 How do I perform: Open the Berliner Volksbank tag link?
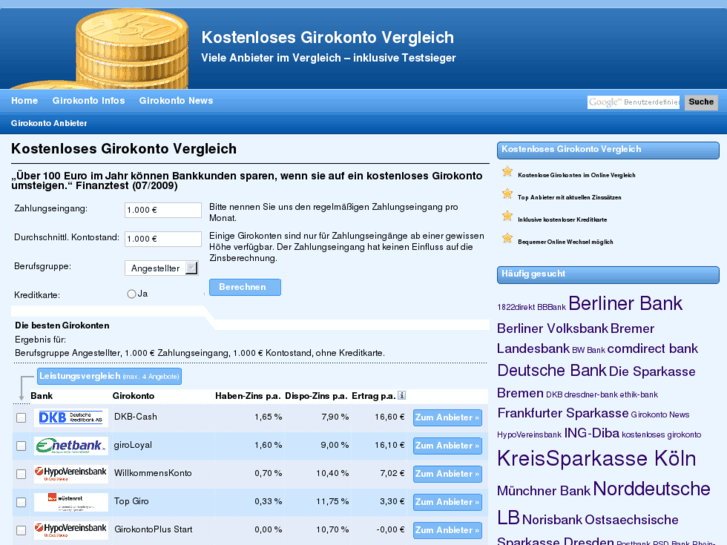tap(552, 328)
